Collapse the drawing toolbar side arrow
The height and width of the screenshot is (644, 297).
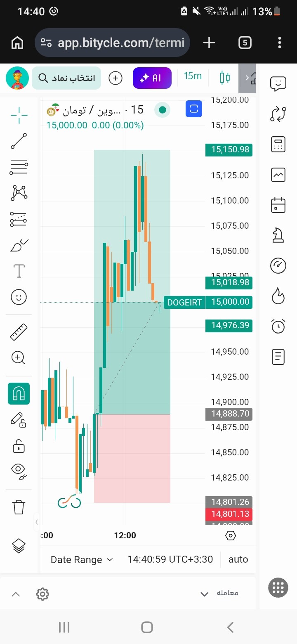coord(37,522)
